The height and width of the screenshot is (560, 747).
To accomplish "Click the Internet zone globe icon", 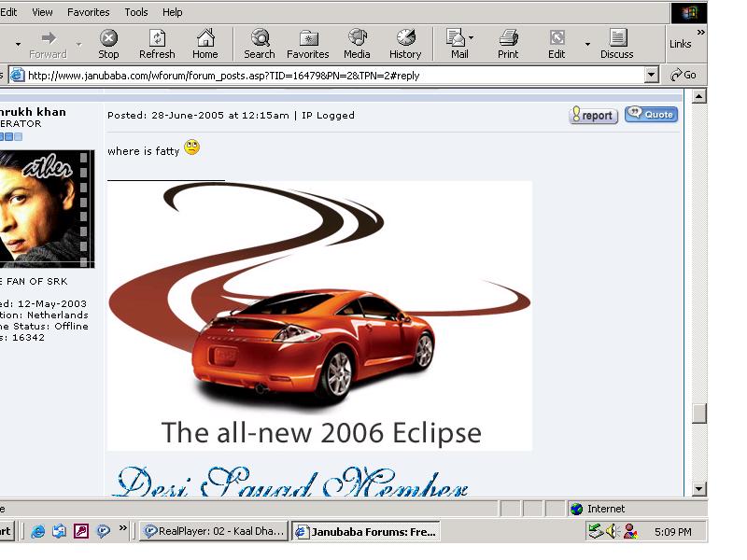I will pos(576,509).
